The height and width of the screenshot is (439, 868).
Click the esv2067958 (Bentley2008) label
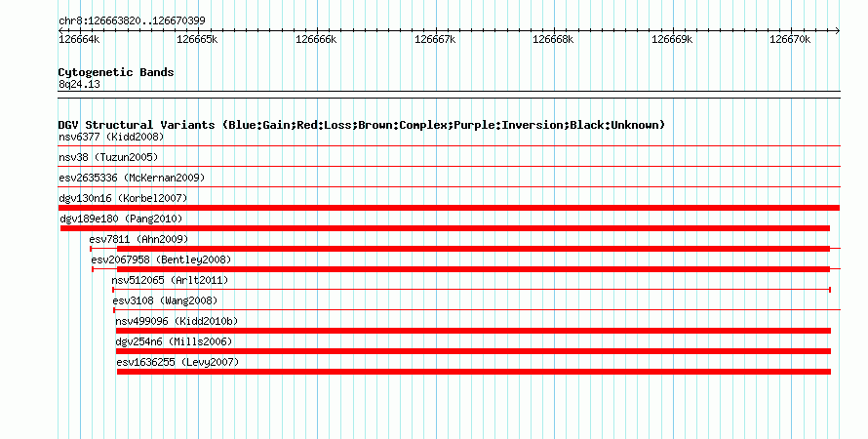pos(161,259)
